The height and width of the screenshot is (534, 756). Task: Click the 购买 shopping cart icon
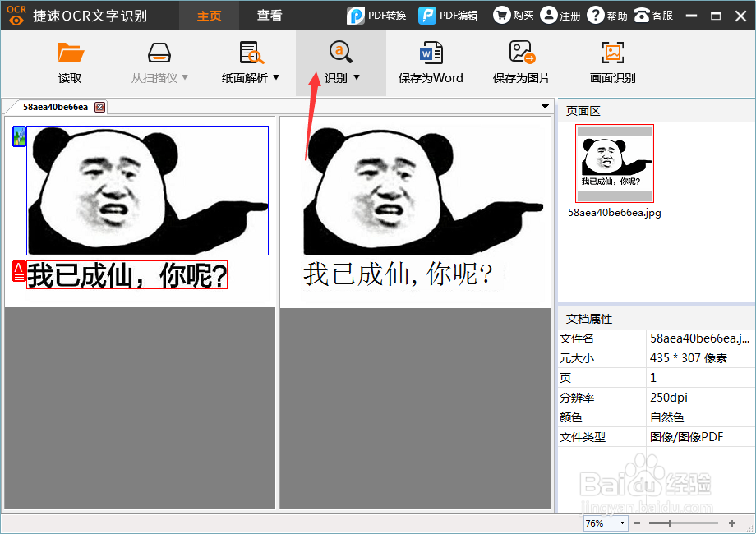(501, 15)
